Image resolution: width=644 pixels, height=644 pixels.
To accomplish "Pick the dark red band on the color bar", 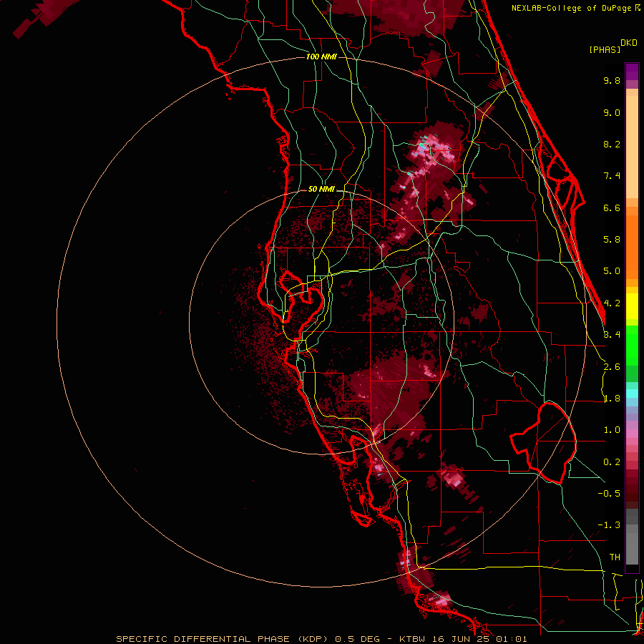I will [x=632, y=487].
